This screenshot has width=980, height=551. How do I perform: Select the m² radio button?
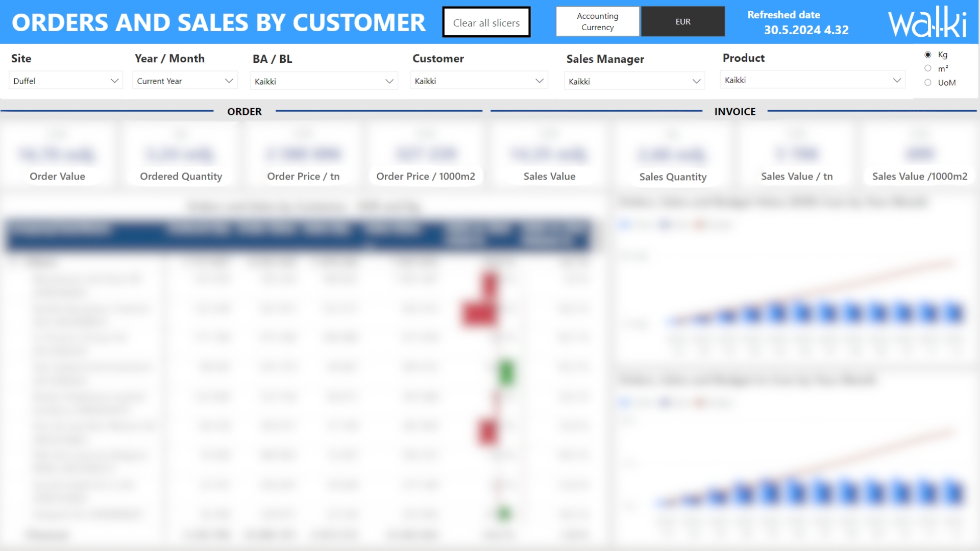pyautogui.click(x=928, y=68)
